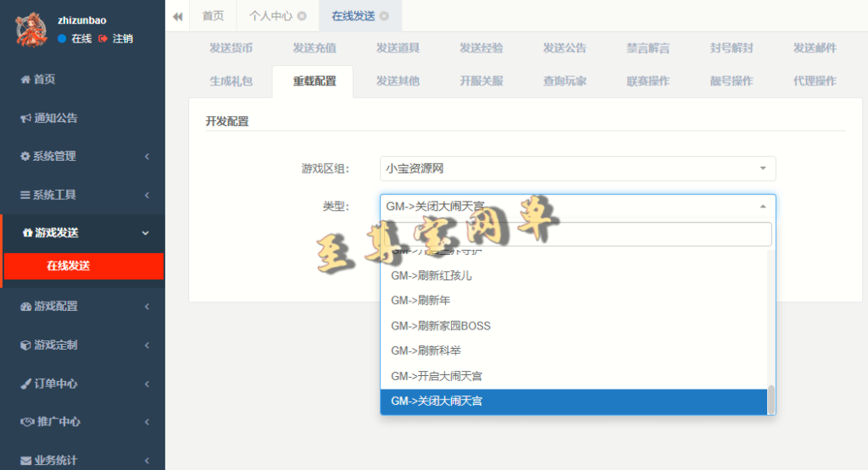Close the 在线发送 tab with its X icon
The width and height of the screenshot is (868, 470).
384,16
